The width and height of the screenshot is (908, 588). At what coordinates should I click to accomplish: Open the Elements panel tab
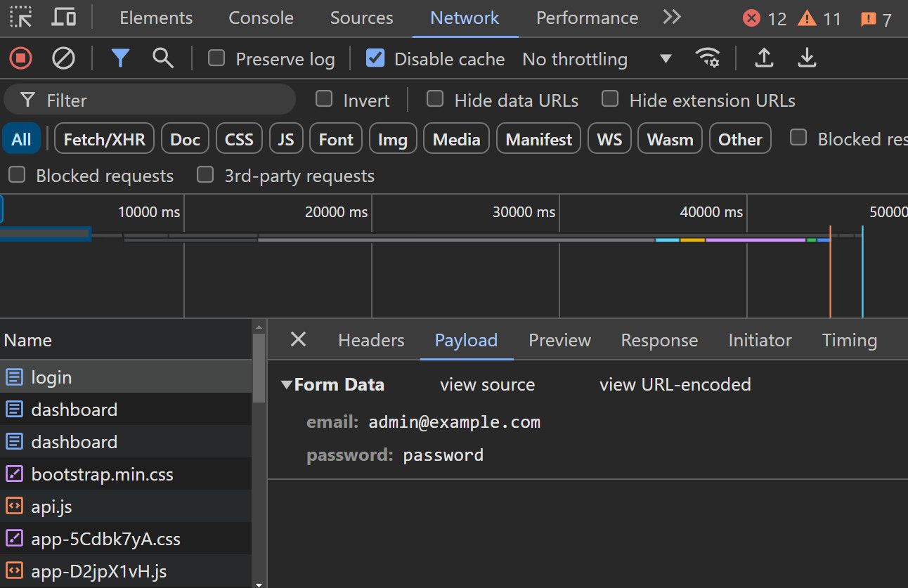pos(156,18)
